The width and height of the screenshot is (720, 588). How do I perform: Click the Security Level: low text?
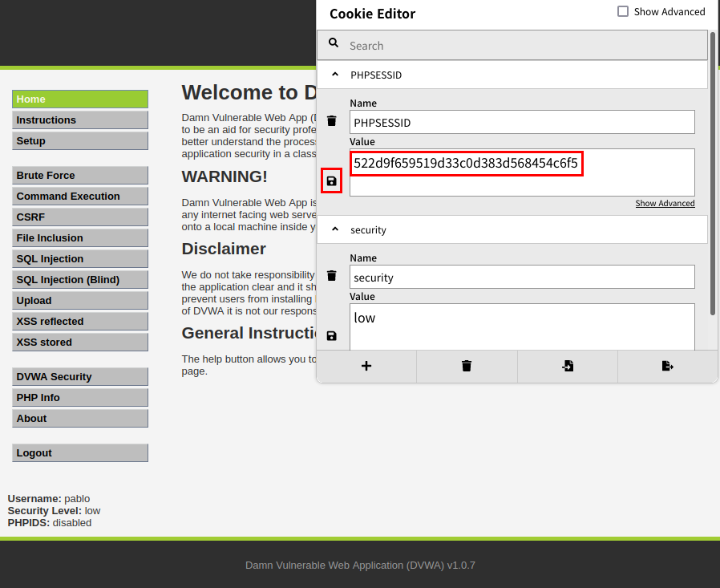point(54,511)
